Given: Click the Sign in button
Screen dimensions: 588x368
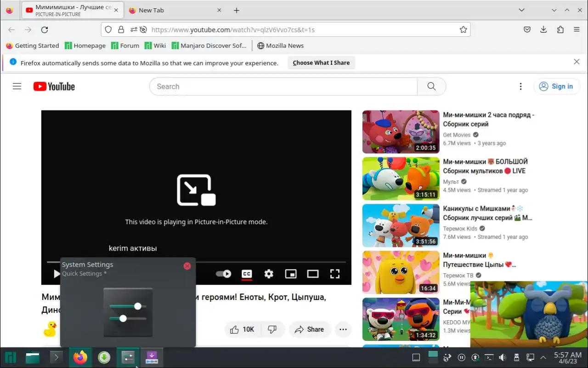Looking at the screenshot, I should point(556,86).
